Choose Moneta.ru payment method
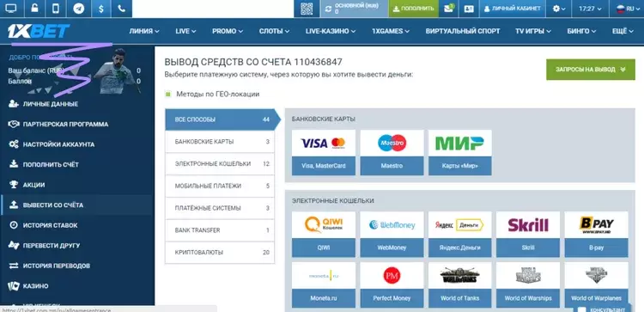Viewport: 644px width, 312px height. point(324,284)
